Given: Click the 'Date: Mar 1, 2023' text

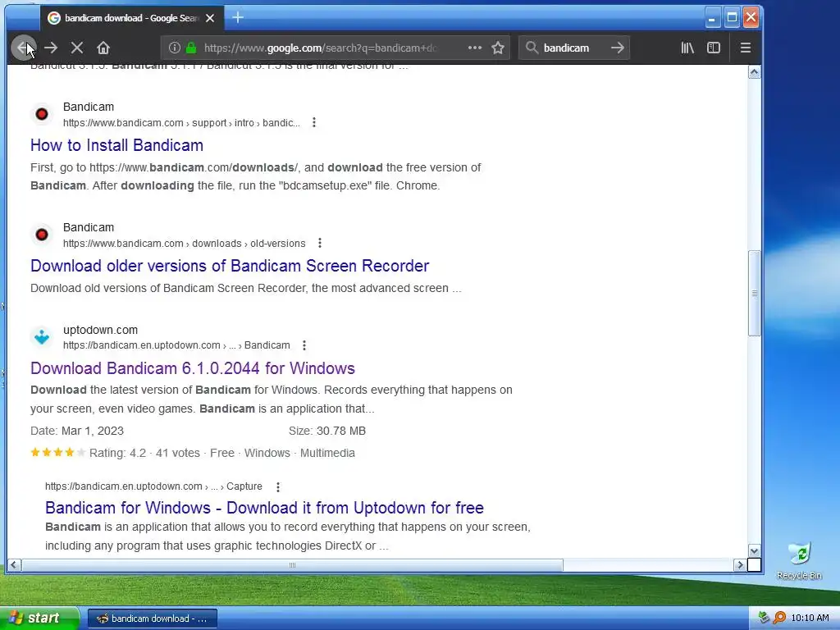Looking at the screenshot, I should 77,431.
